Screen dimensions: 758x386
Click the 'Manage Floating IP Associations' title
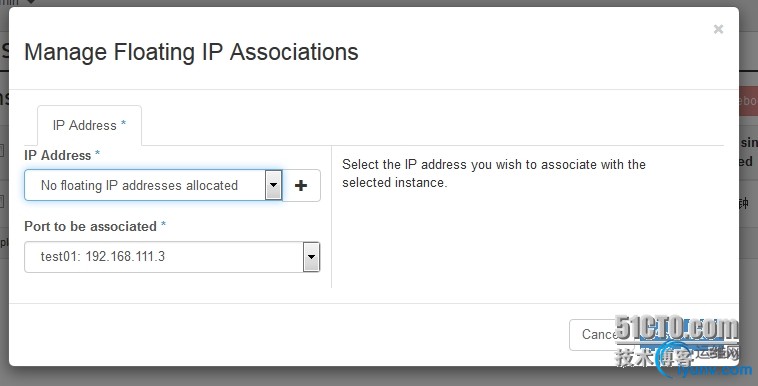pyautogui.click(x=191, y=52)
